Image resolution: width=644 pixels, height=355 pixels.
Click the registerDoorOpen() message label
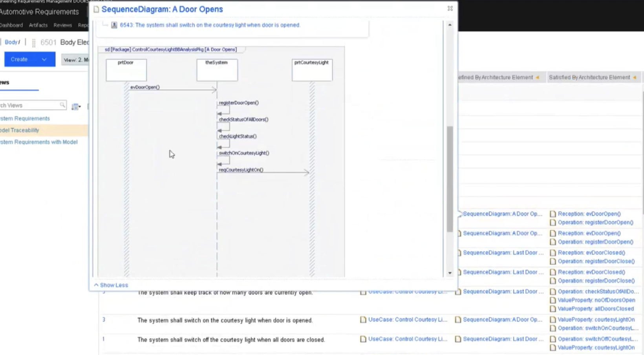click(x=239, y=103)
